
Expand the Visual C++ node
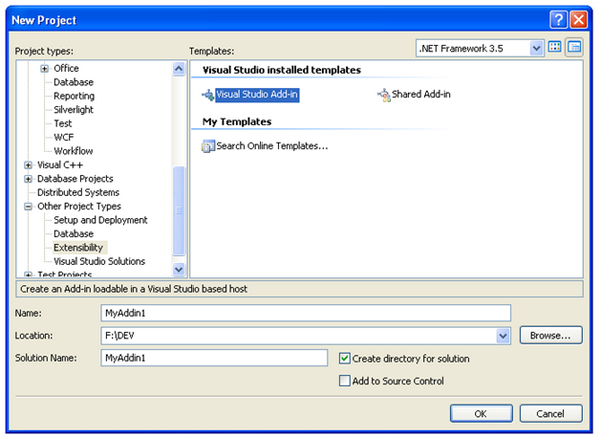click(28, 165)
